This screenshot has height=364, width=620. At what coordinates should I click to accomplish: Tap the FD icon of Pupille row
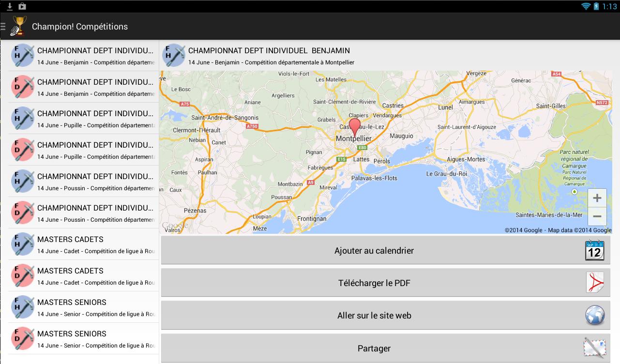23,150
